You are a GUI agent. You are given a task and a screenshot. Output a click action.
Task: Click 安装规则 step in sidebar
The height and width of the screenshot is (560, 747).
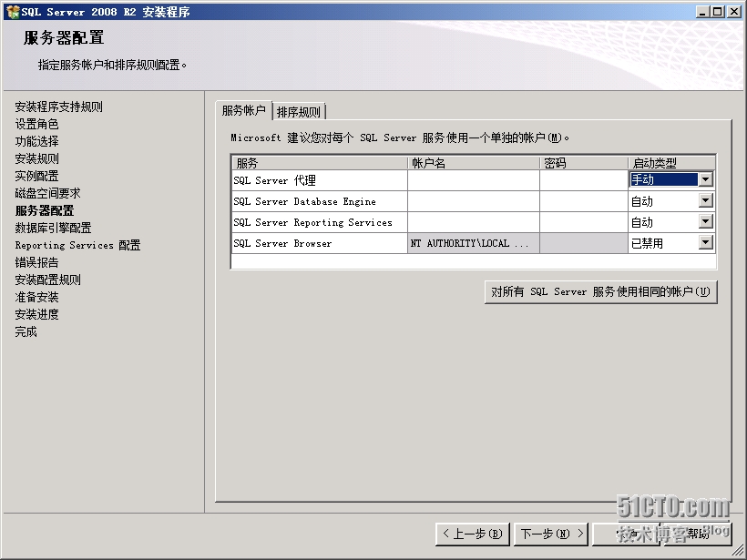36,158
